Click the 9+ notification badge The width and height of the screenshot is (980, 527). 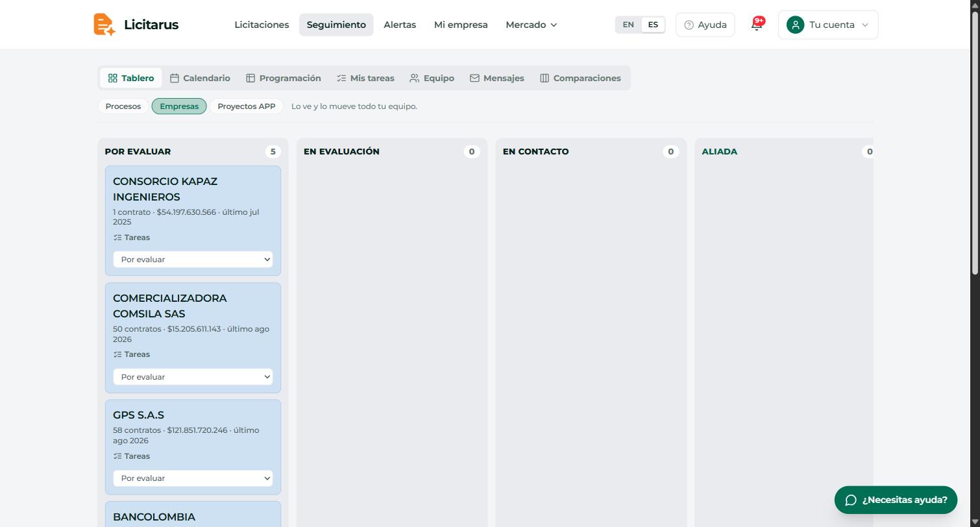point(759,21)
